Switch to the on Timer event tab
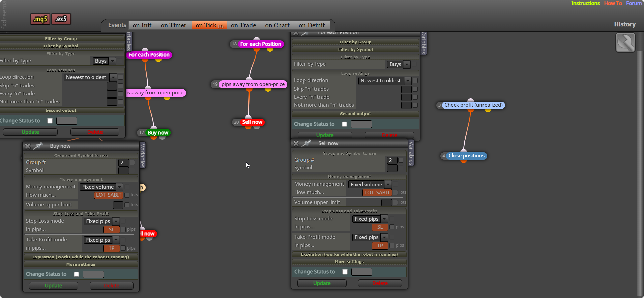Screen dimensions: 644x298 (x=174, y=25)
